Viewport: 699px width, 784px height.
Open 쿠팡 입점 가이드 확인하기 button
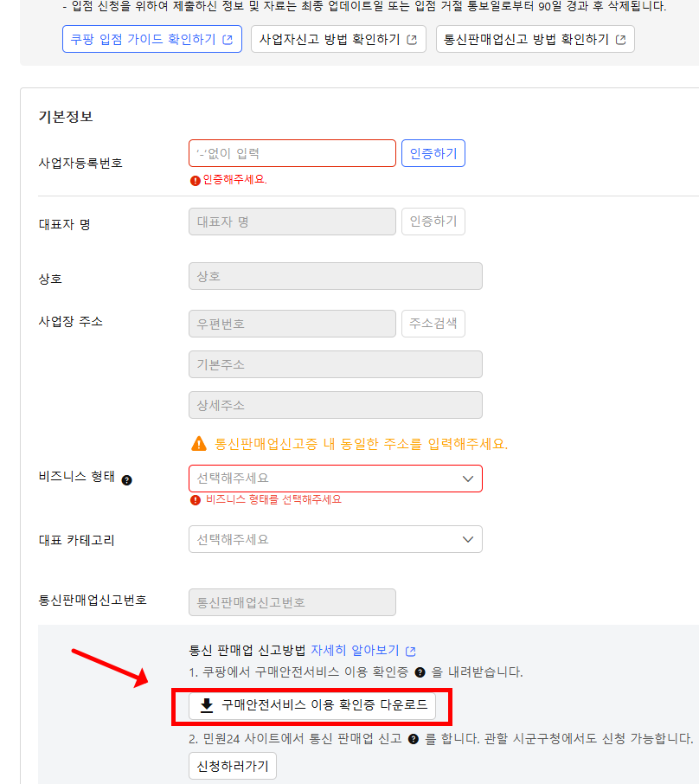coord(152,39)
